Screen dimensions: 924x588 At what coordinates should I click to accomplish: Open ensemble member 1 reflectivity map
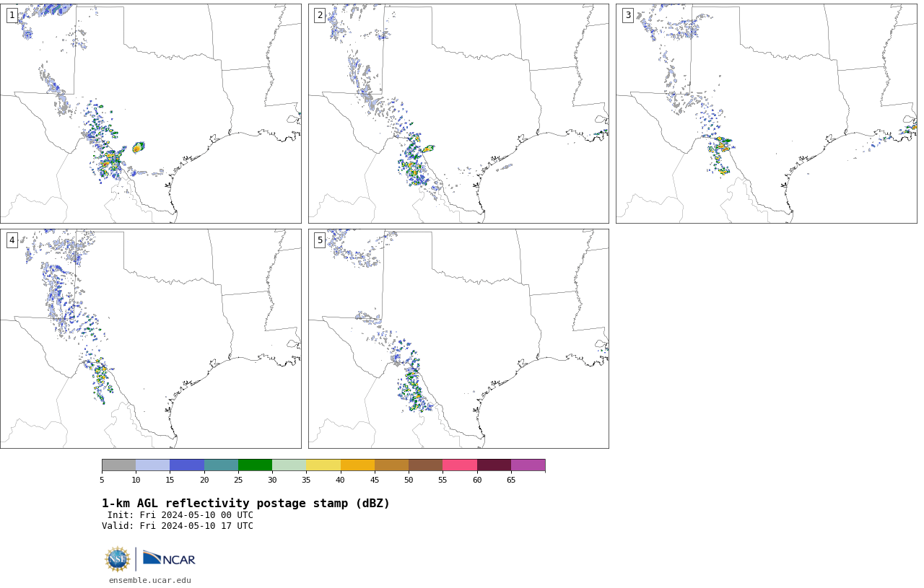coord(151,113)
